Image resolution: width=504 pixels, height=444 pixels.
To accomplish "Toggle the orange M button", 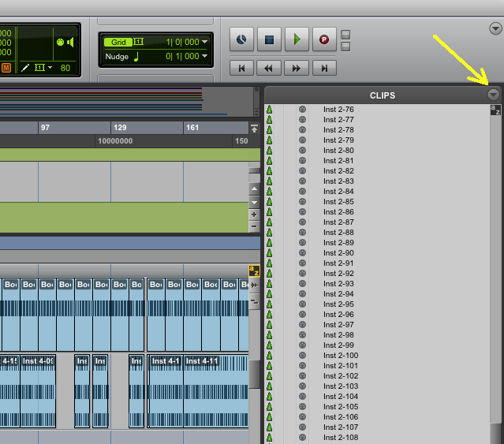I will coord(6,68).
